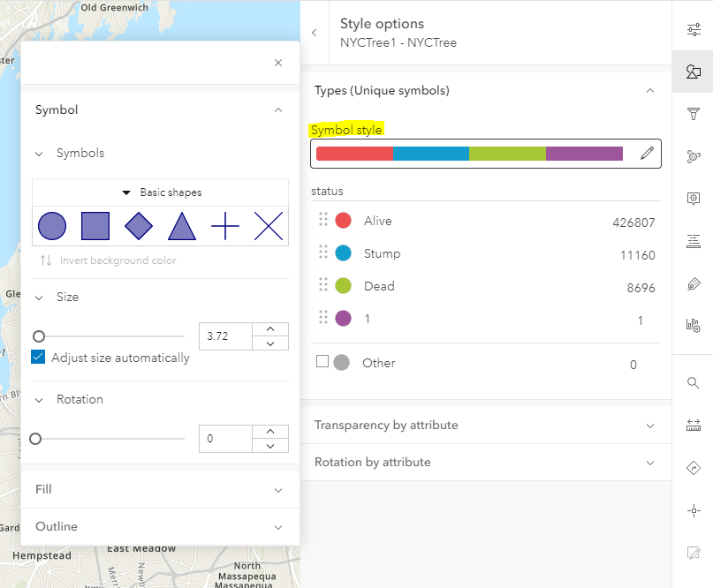Select the Styles panel icon
The width and height of the screenshot is (713, 588).
pyautogui.click(x=693, y=72)
